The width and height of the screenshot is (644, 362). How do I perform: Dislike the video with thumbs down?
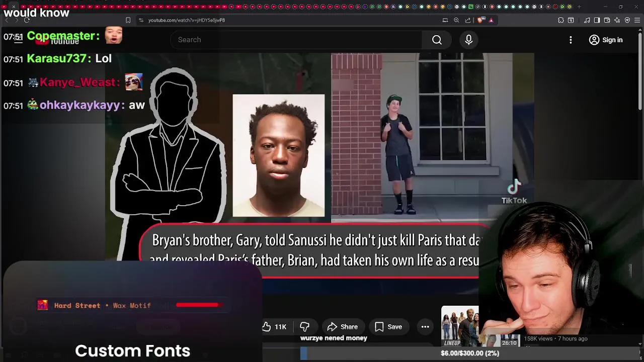click(x=304, y=327)
